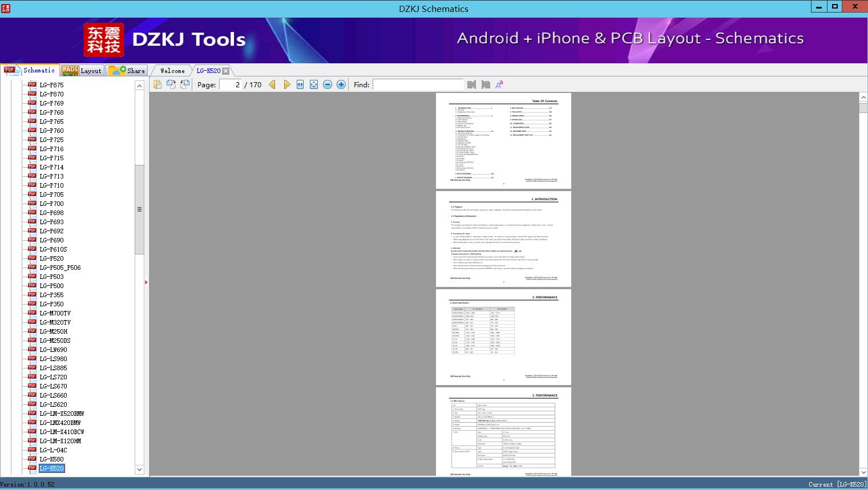The height and width of the screenshot is (490, 868).
Task: Select LG-P710 in the tree
Action: click(51, 185)
